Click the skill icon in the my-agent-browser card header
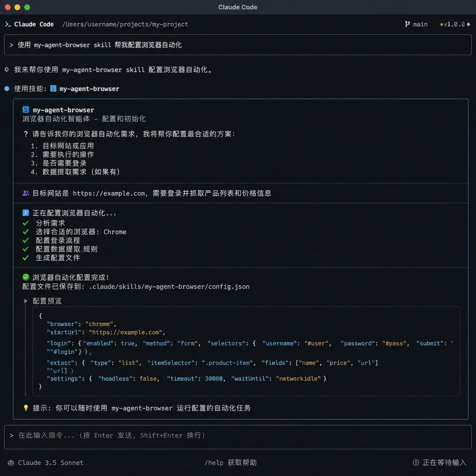Image resolution: width=476 pixels, height=476 pixels. coord(26,110)
